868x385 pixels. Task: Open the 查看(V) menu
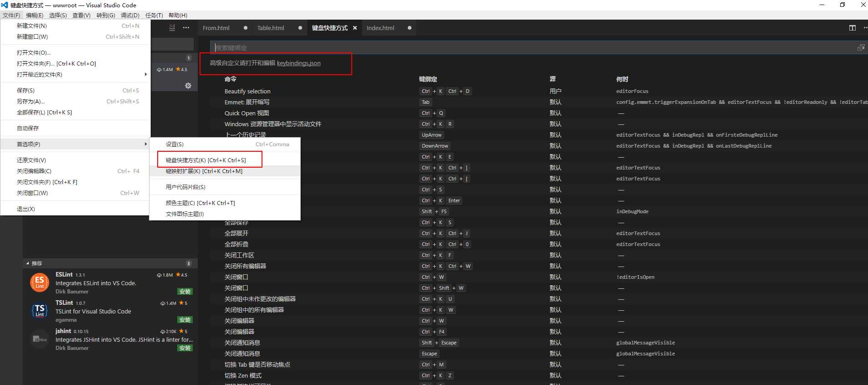tap(82, 15)
